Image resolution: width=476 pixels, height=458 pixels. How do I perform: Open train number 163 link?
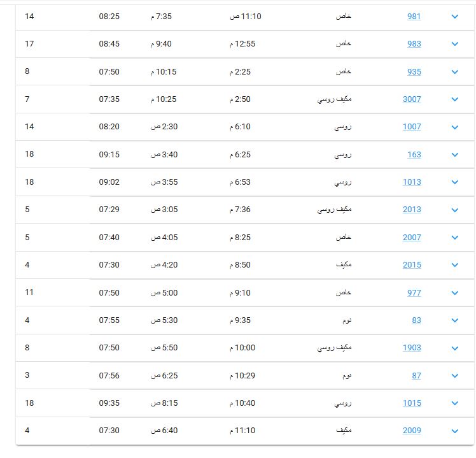point(414,154)
